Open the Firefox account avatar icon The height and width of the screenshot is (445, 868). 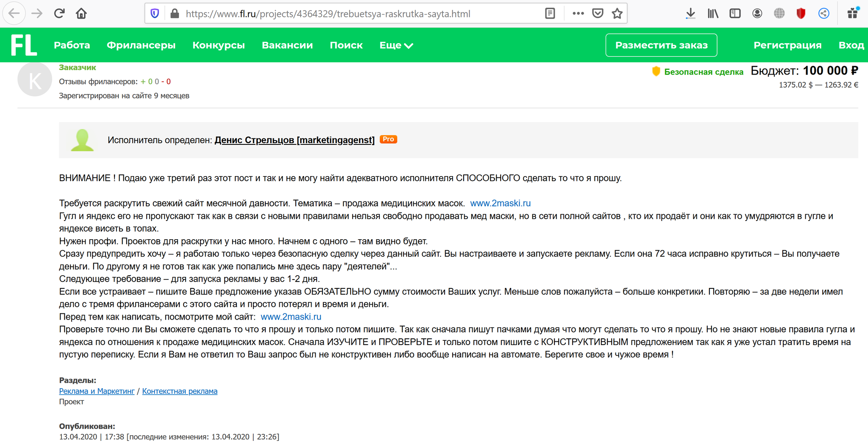[757, 14]
